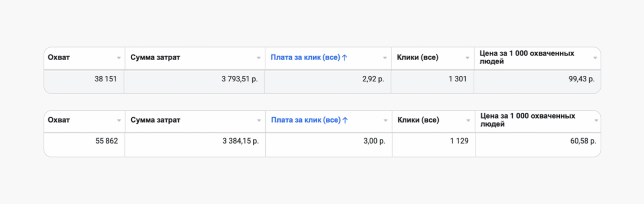
Task: Open the dropdown arrow of the lower Плата за клик column
Action: coord(385,121)
